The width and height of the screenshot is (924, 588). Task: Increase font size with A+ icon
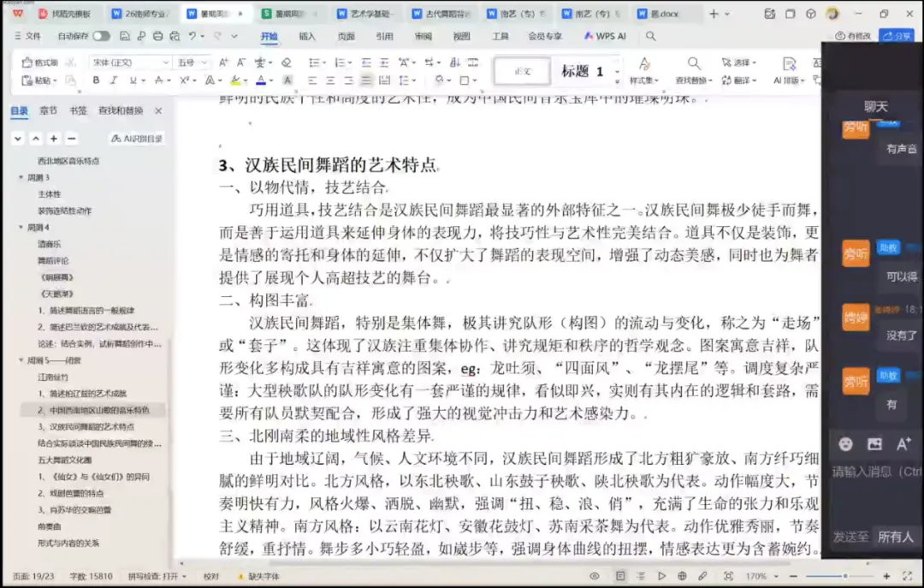[x=223, y=62]
